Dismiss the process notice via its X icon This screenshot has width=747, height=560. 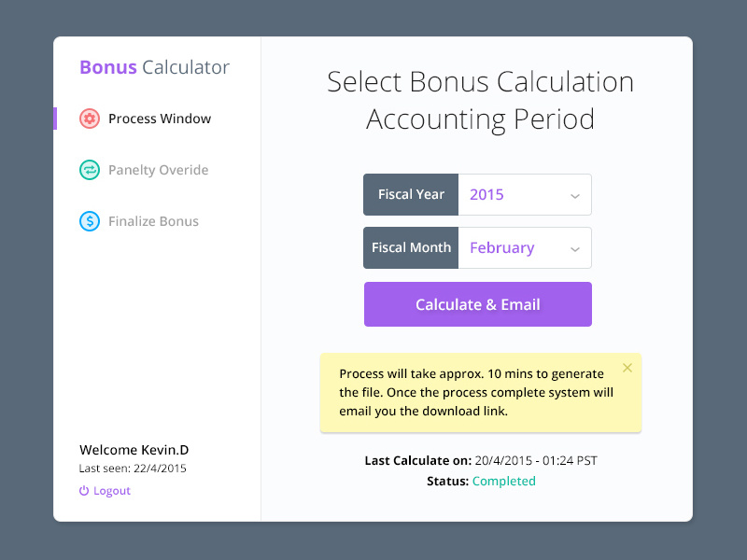(627, 368)
